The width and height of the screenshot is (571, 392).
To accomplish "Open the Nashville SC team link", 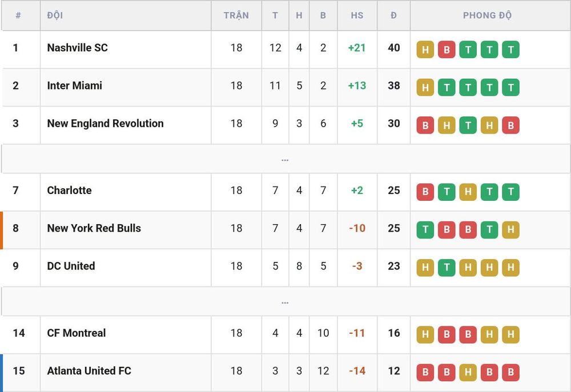I will pyautogui.click(x=77, y=48).
